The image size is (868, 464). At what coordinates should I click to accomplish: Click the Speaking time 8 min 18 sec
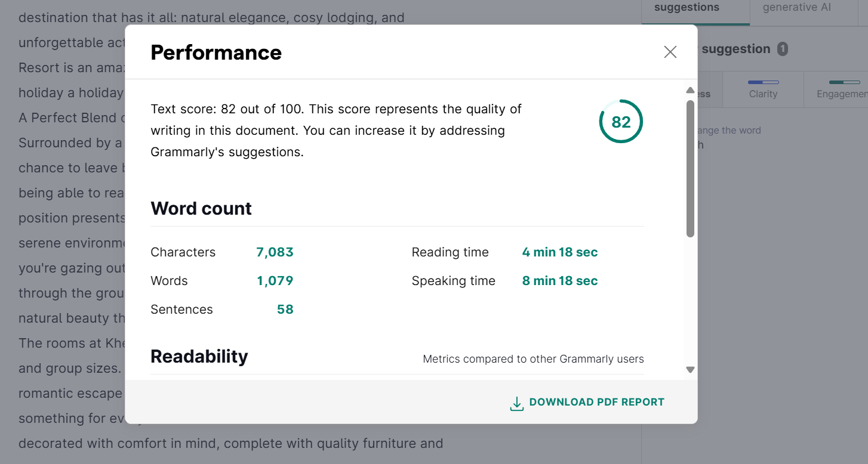point(560,281)
